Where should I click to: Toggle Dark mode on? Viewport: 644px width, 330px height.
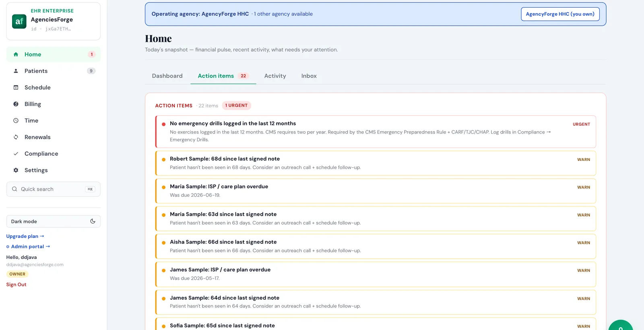53,221
